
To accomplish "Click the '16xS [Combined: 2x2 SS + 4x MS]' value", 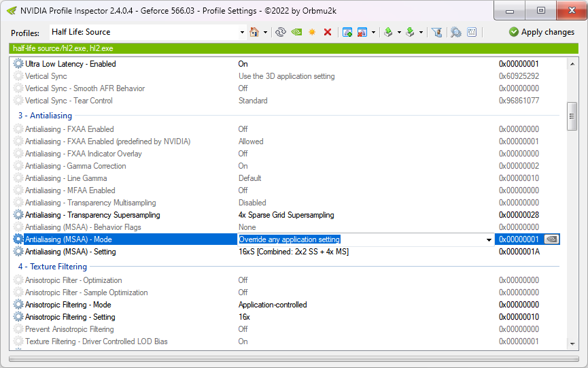I will click(294, 252).
